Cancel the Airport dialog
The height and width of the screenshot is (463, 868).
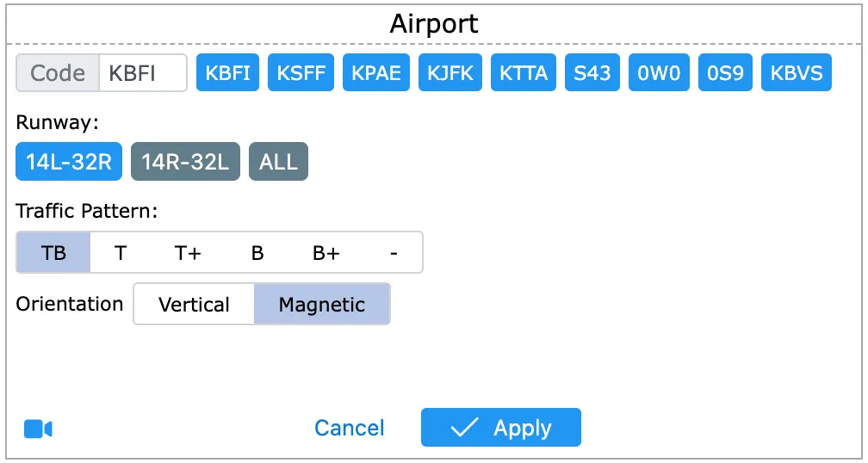click(x=349, y=428)
